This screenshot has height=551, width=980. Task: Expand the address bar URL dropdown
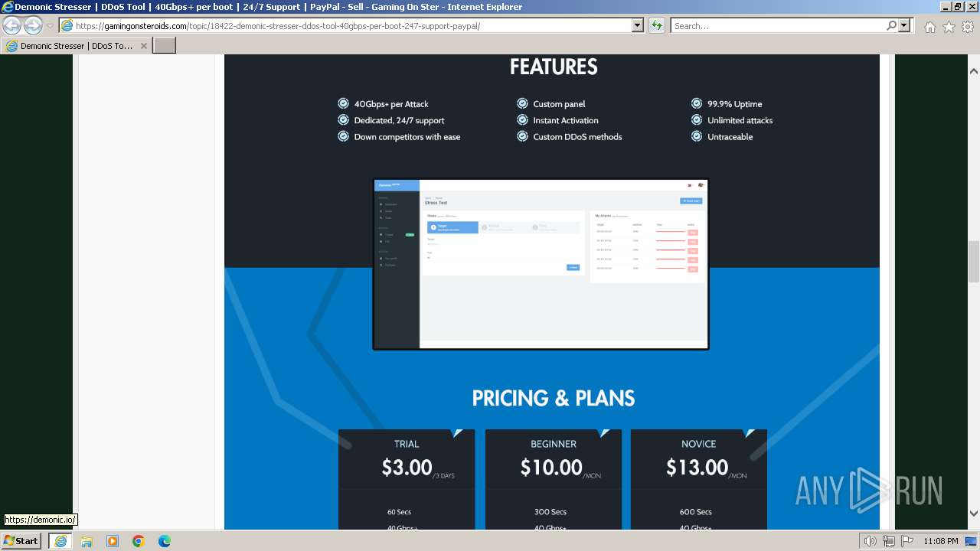[x=638, y=25]
